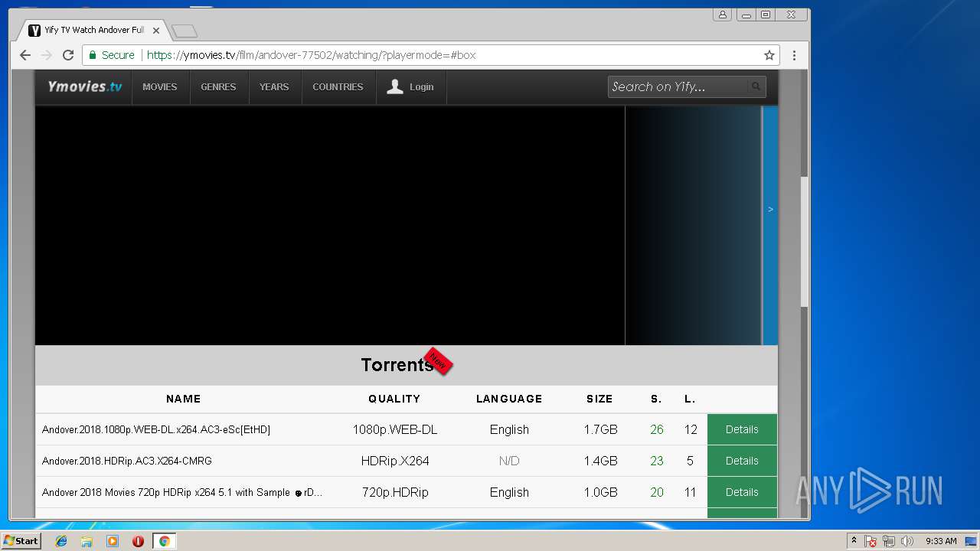Click the 1.7GB size cell
Viewport: 980px width, 551px height.
pos(600,429)
